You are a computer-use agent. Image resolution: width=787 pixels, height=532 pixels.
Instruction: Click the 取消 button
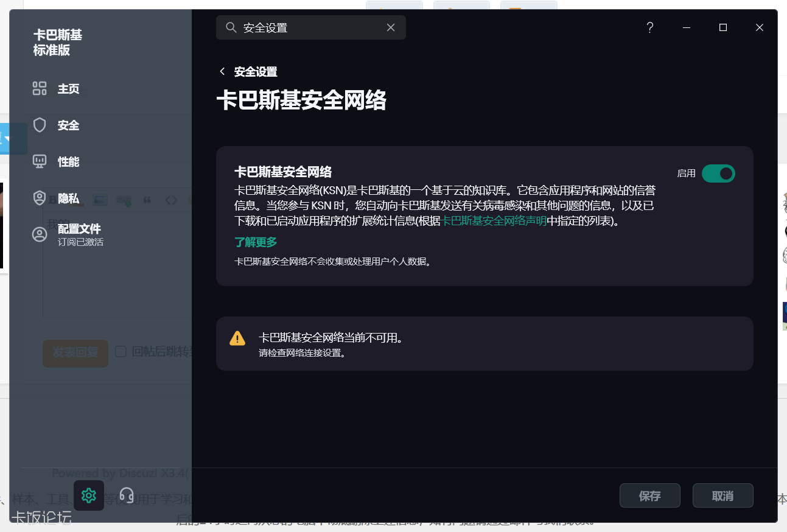pyautogui.click(x=722, y=495)
